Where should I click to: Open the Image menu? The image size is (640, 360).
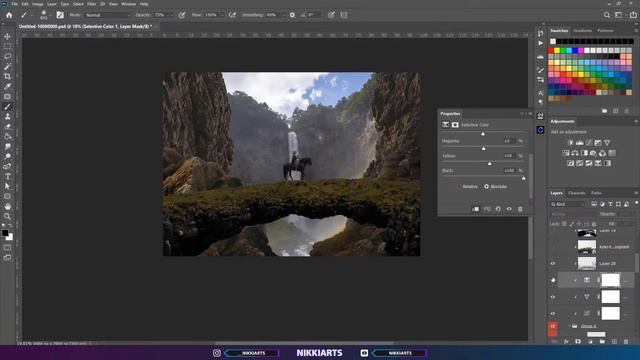[x=38, y=4]
